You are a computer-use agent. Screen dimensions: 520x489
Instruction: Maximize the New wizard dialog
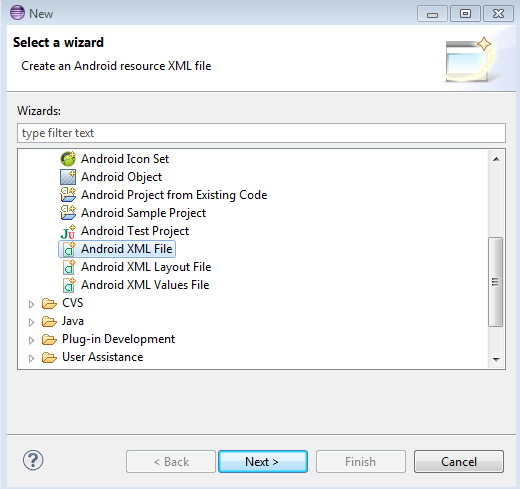465,14
